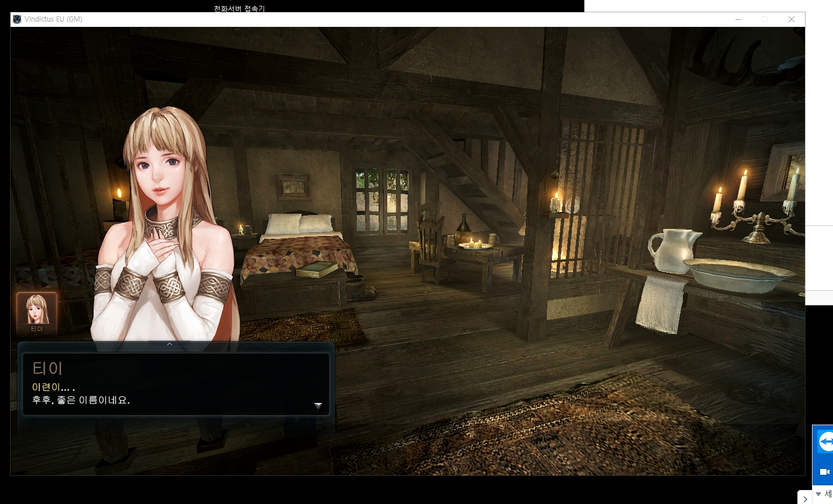Screen dimensions: 833x504
Task: Select the 천화서버 접속기 window title behind
Action: click(x=239, y=8)
